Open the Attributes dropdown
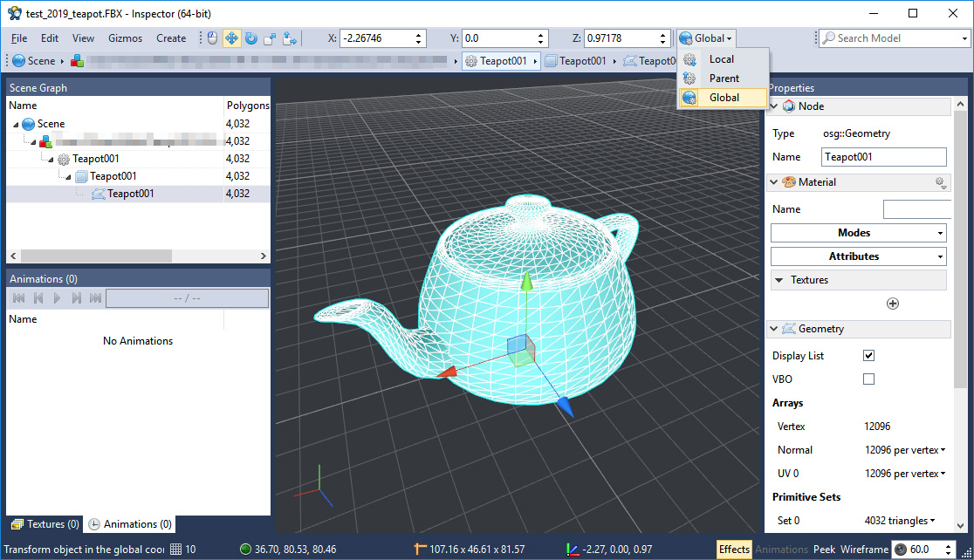 click(x=858, y=256)
